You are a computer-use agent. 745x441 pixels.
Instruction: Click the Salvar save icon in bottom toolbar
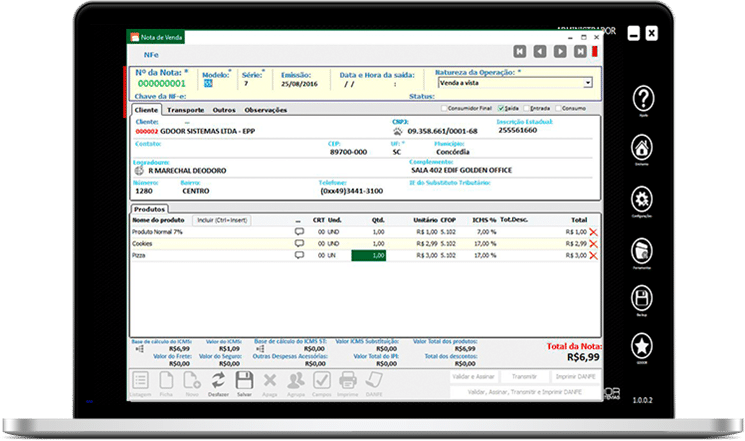coord(243,381)
